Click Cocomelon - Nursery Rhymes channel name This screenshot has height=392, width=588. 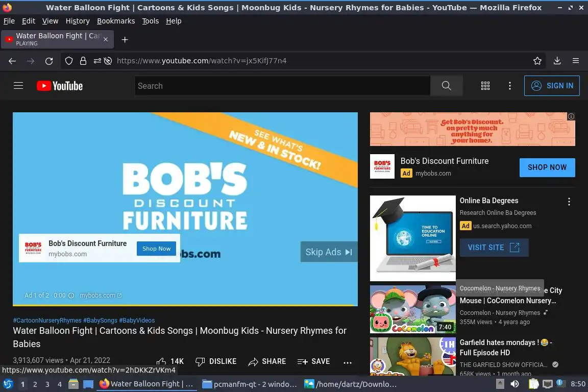point(500,313)
